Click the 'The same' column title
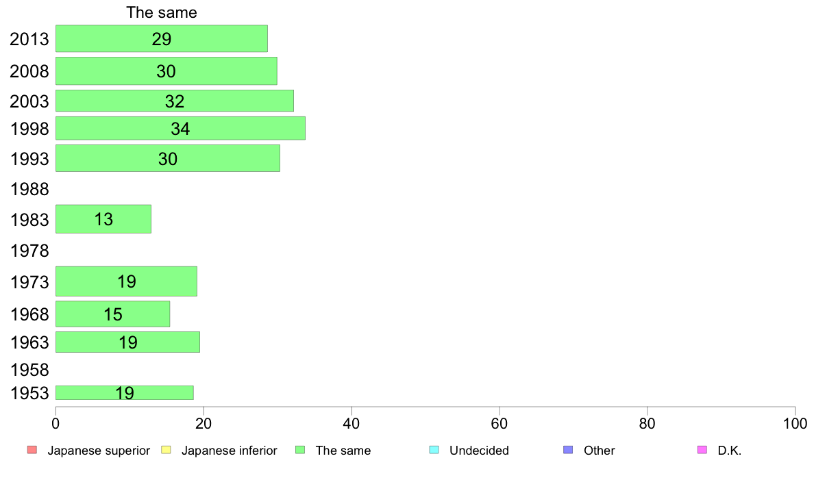 (162, 12)
